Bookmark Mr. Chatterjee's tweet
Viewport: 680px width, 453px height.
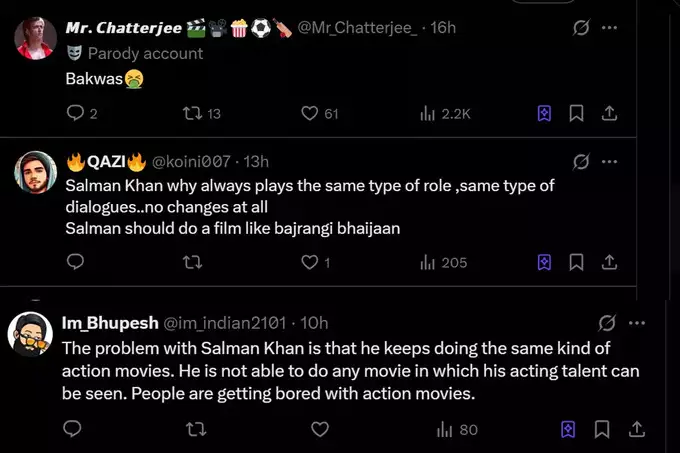[x=576, y=113]
